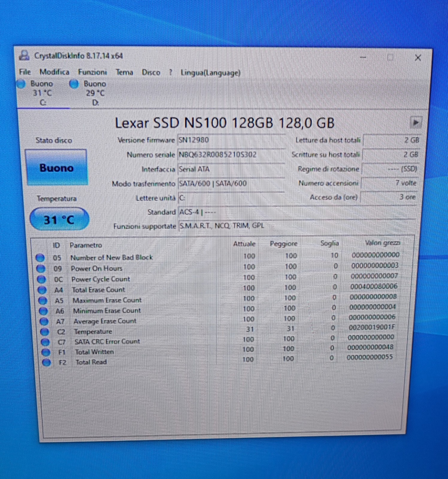Click status dot for Total Read

click(46, 362)
